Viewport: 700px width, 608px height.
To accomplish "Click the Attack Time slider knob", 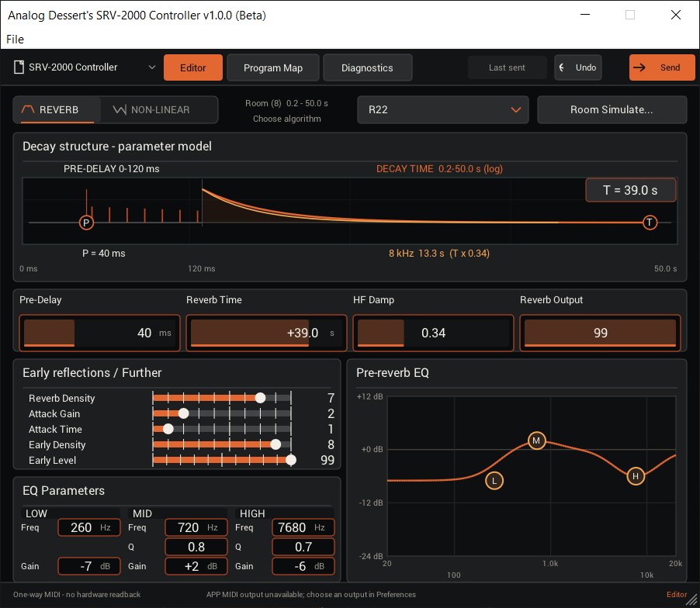I will pos(168,429).
